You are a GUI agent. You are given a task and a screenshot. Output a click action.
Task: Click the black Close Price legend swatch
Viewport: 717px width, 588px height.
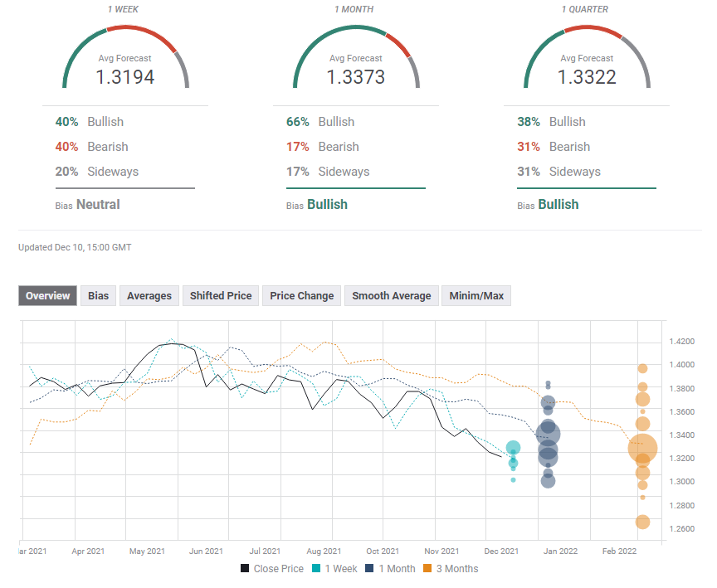pos(246,569)
